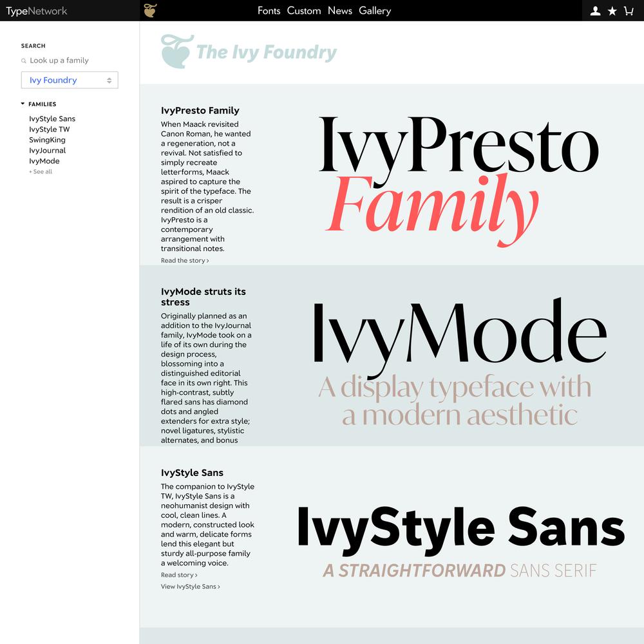Image resolution: width=644 pixels, height=644 pixels.
Task: Select IvyStyle Sans in families list
Action: pos(52,118)
